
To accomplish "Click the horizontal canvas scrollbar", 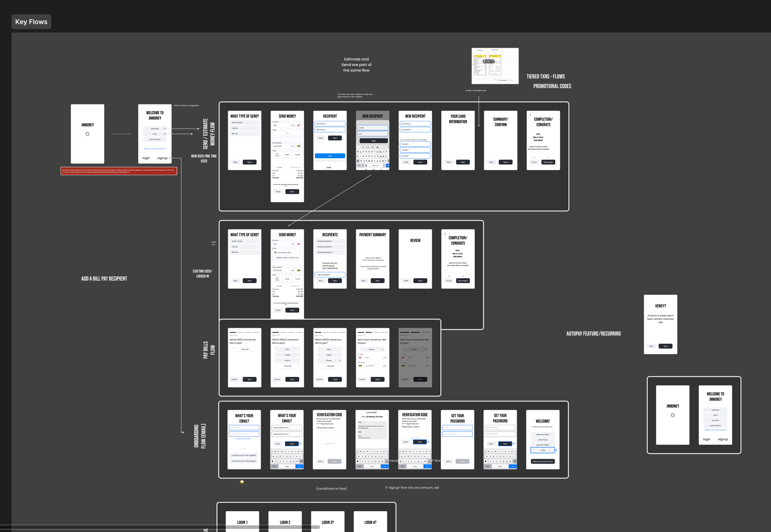I will click(160, 527).
